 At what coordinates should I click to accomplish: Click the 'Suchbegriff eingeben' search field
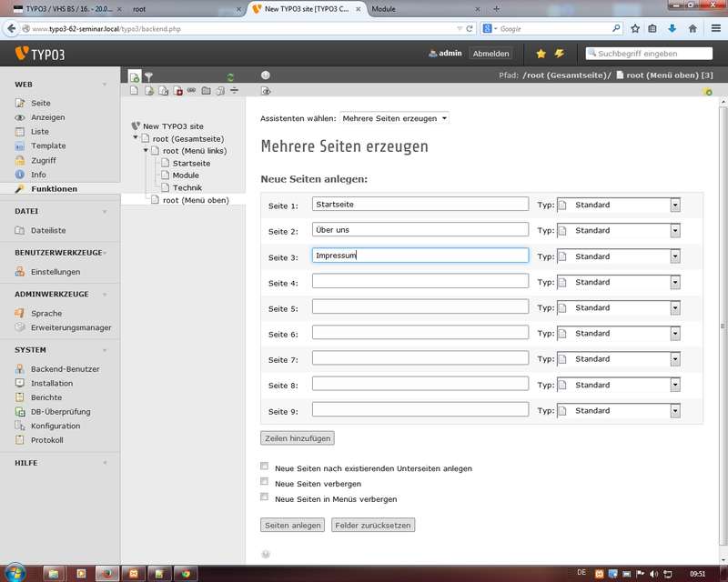pyautogui.click(x=649, y=54)
